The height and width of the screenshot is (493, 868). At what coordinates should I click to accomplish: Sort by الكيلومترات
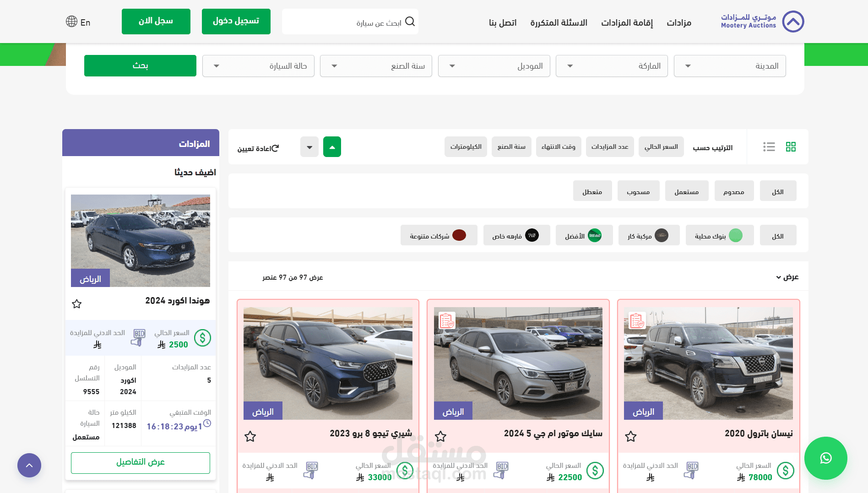tap(466, 147)
